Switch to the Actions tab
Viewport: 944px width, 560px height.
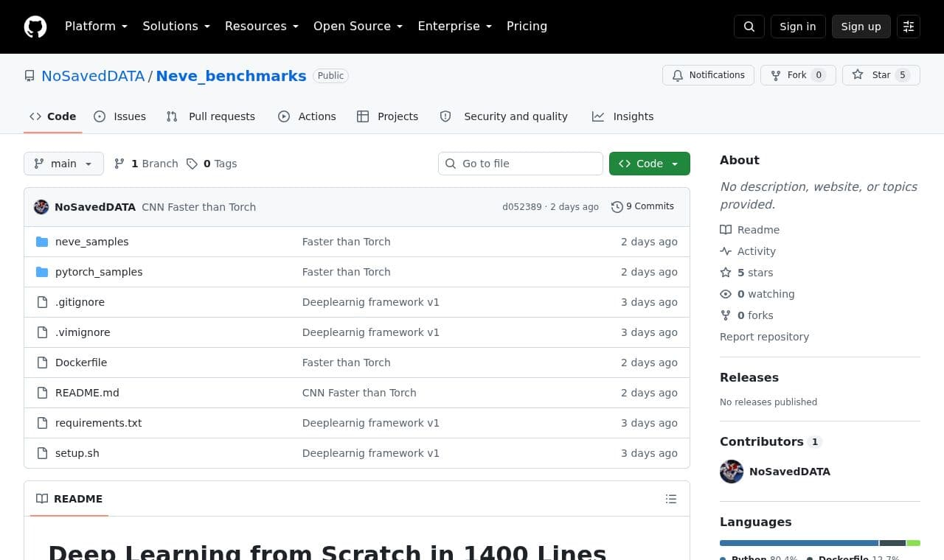click(307, 116)
